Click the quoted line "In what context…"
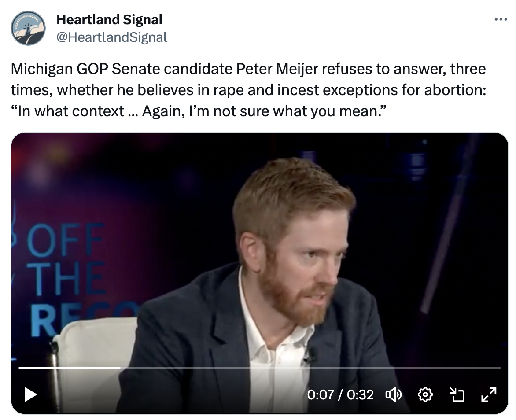This screenshot has height=420, width=516. pyautogui.click(x=199, y=110)
